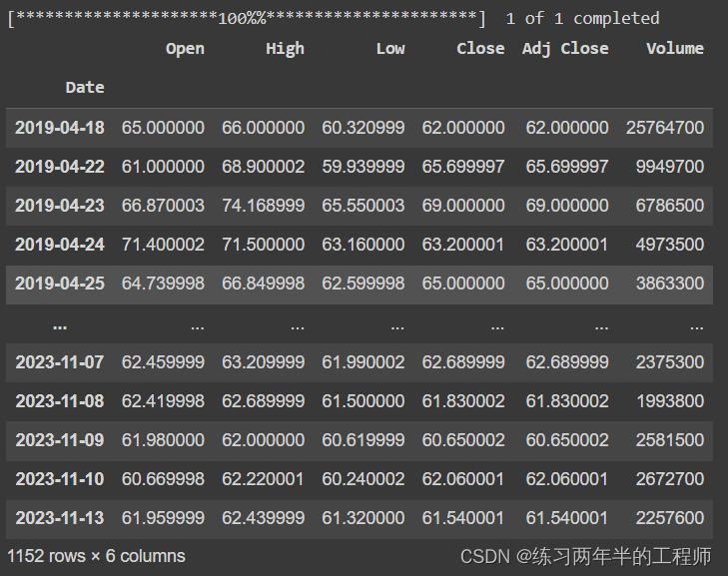728x576 pixels.
Task: Click the Close column header
Action: [x=480, y=49]
